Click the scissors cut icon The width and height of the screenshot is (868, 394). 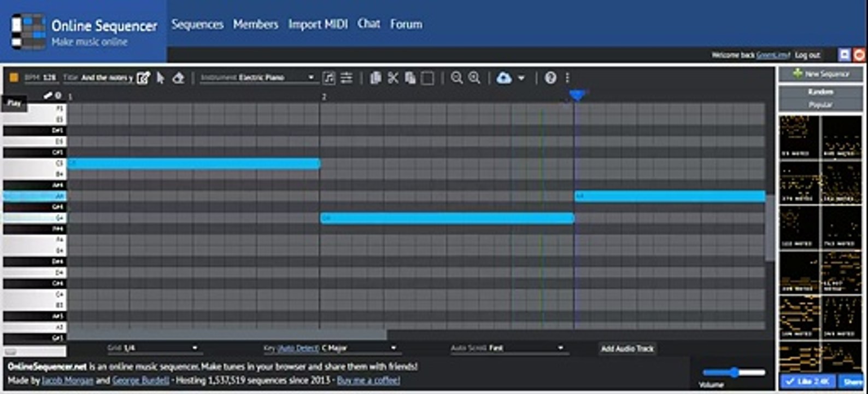pos(393,78)
